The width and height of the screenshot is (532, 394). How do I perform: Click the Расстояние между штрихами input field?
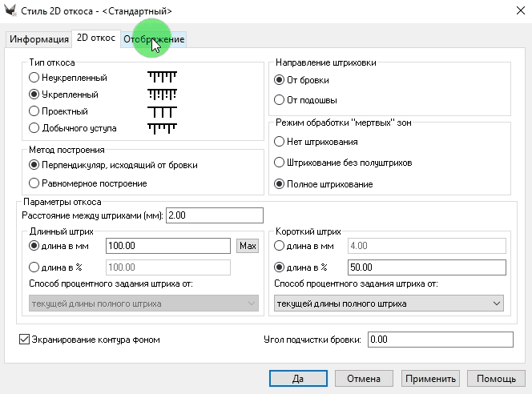point(215,215)
